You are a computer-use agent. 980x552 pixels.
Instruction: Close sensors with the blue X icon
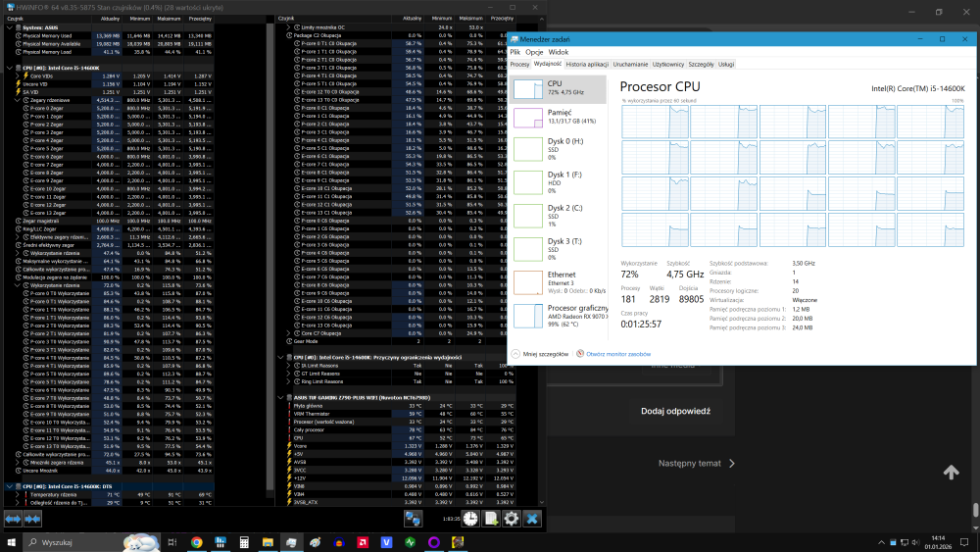tap(532, 519)
